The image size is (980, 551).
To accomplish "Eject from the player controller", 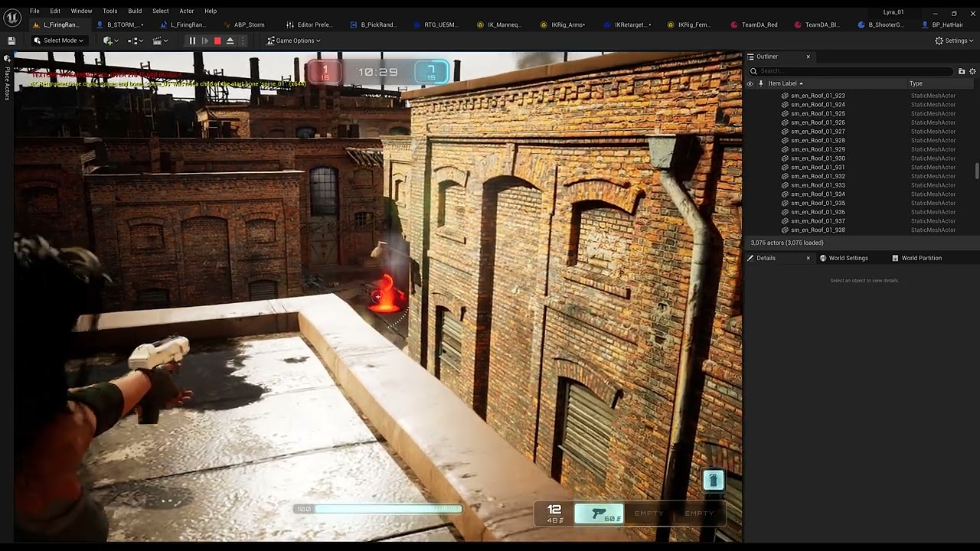I will 230,41.
